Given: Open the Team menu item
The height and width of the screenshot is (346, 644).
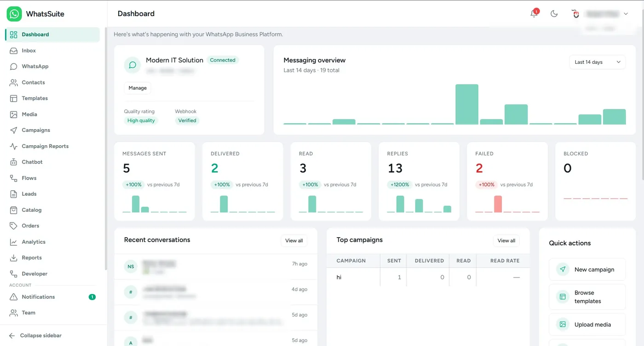Looking at the screenshot, I should [52, 313].
